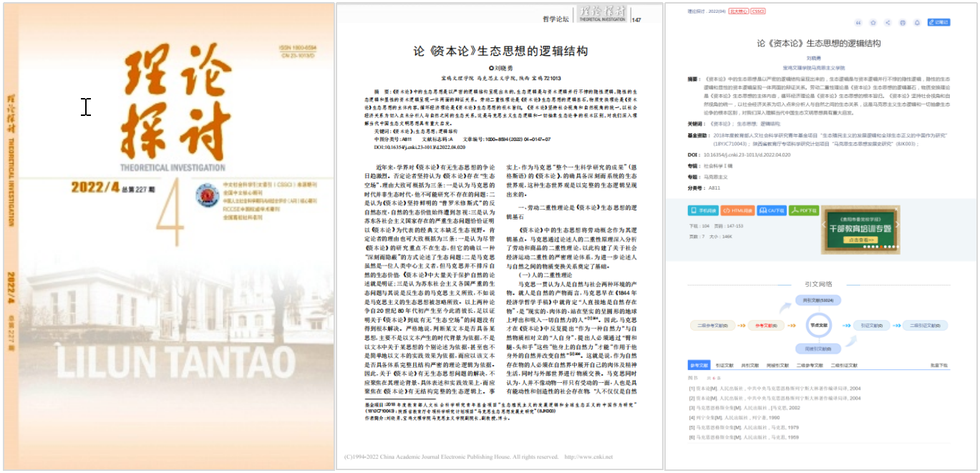
Task: Click page number 147 in PDF header
Action: tap(636, 20)
